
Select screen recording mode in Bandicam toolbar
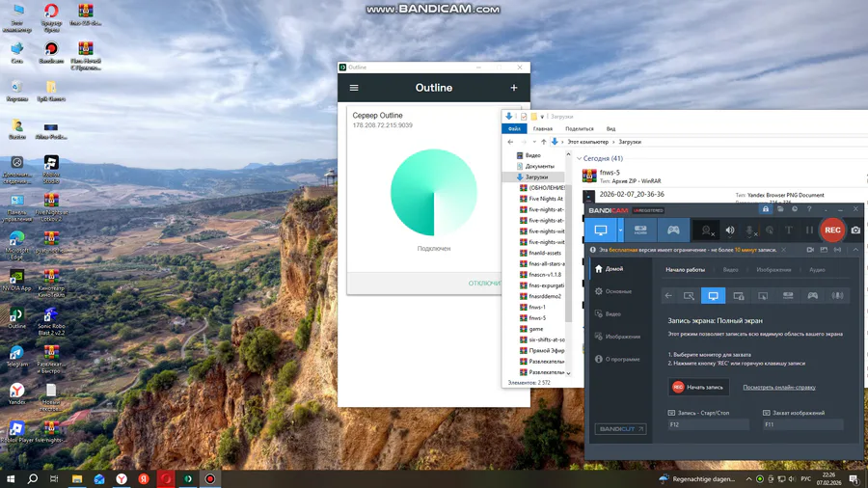(x=601, y=230)
